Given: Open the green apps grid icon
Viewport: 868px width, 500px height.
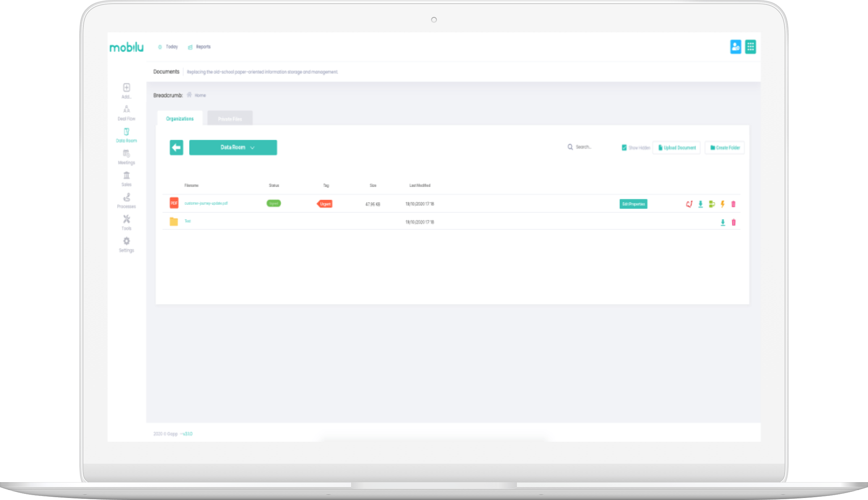Looking at the screenshot, I should [751, 47].
